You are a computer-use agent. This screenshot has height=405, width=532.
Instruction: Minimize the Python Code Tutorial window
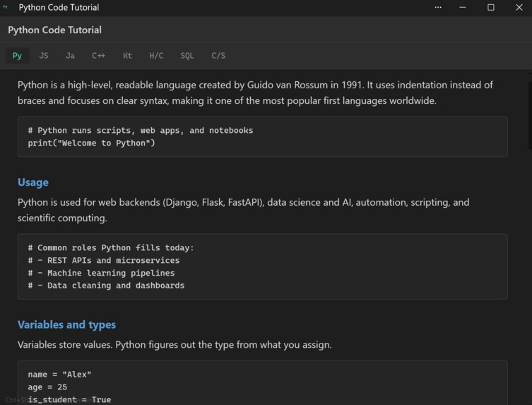pyautogui.click(x=463, y=7)
